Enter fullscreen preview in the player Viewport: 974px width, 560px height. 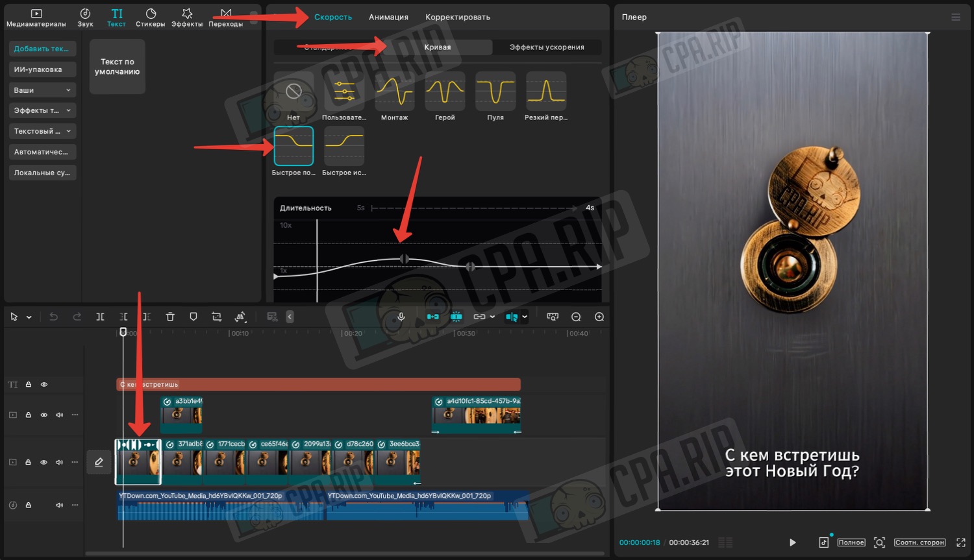tap(961, 542)
